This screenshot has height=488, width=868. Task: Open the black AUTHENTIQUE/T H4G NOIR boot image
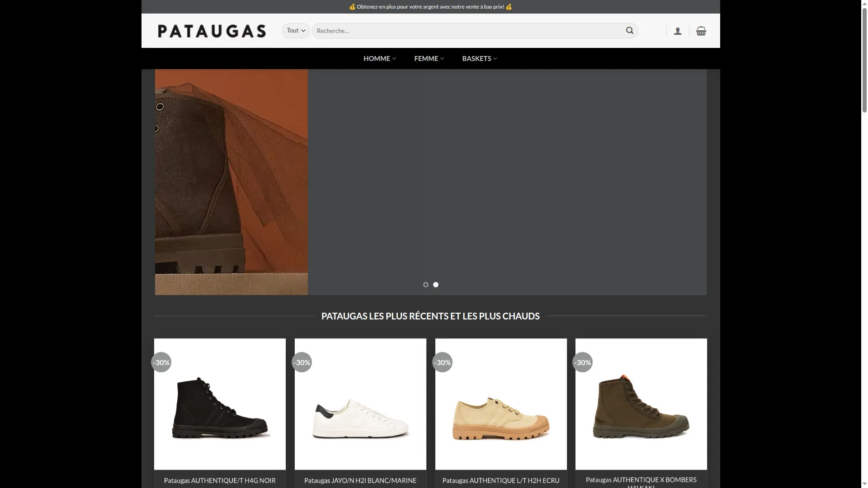220,404
